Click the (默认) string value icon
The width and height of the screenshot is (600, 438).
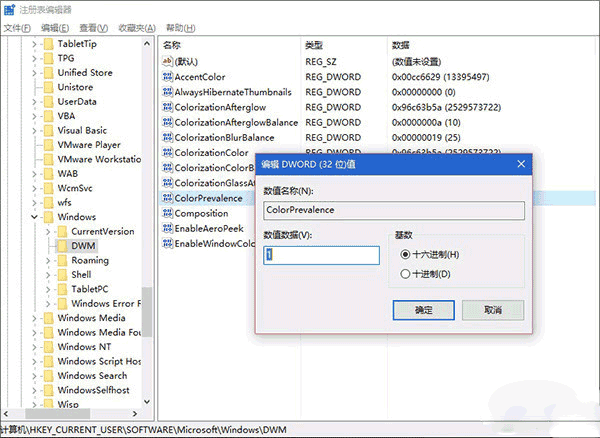coord(167,61)
